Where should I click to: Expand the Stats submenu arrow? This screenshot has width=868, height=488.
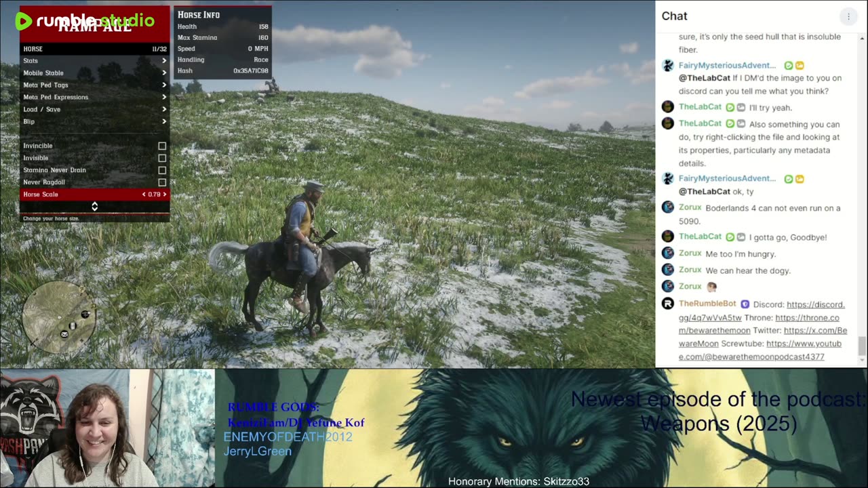pyautogui.click(x=164, y=61)
